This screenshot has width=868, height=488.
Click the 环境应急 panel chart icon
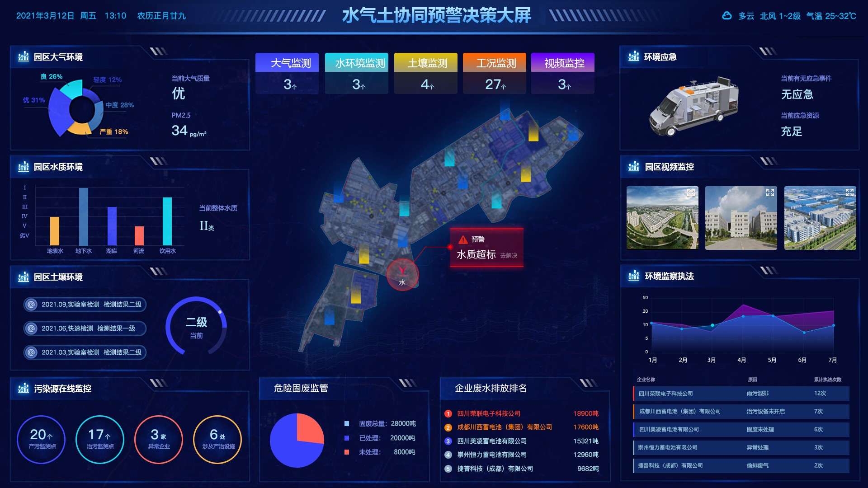pyautogui.click(x=633, y=57)
